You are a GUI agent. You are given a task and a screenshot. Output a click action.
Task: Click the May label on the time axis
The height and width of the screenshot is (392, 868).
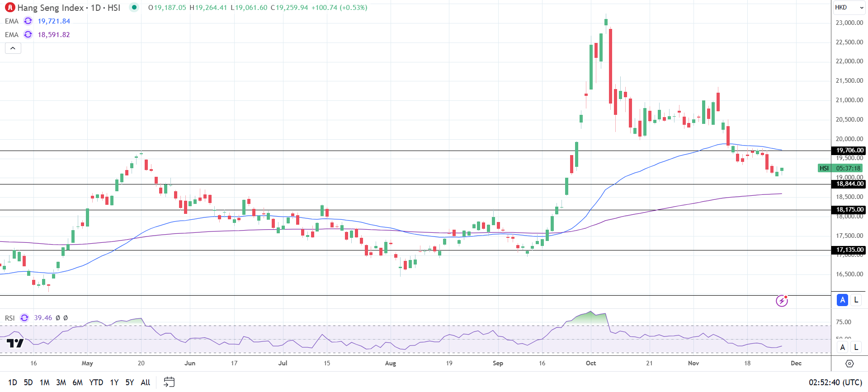pyautogui.click(x=87, y=363)
